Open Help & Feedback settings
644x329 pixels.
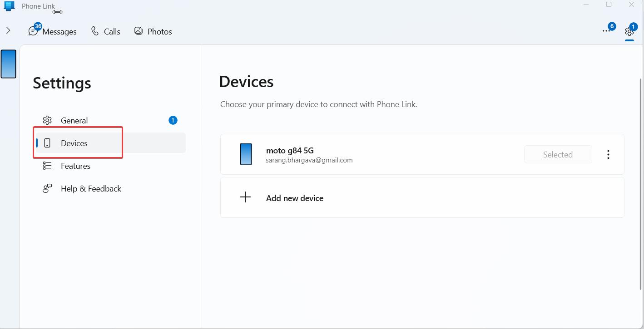coord(91,188)
